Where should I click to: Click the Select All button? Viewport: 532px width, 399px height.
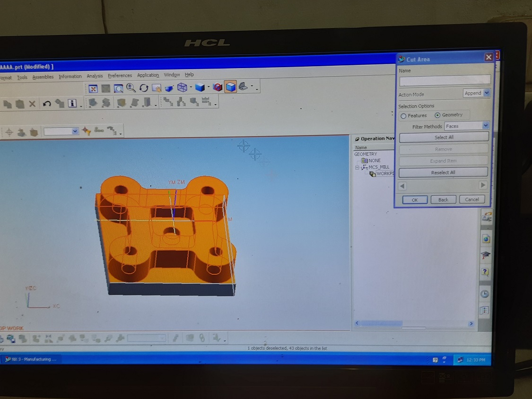point(444,137)
